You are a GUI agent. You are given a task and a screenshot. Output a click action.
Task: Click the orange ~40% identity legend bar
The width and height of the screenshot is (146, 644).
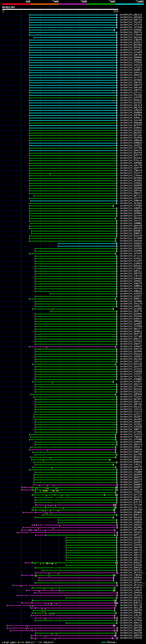(45, 4)
